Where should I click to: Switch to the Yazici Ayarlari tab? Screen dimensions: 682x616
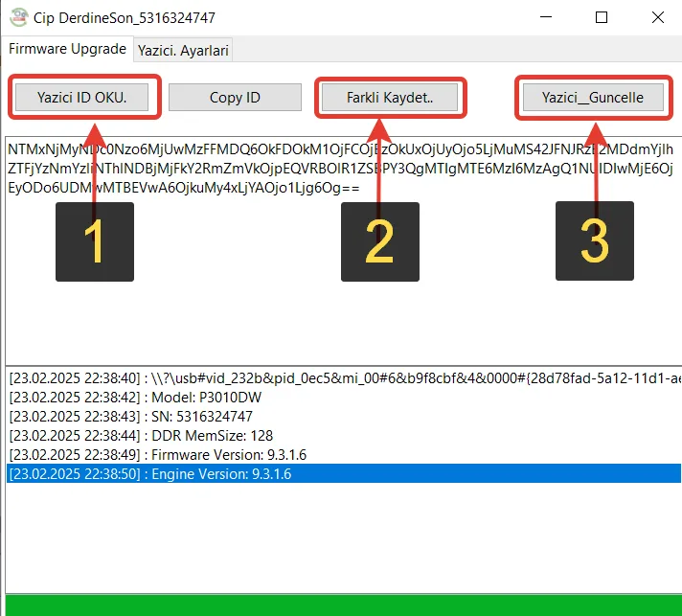tap(183, 50)
